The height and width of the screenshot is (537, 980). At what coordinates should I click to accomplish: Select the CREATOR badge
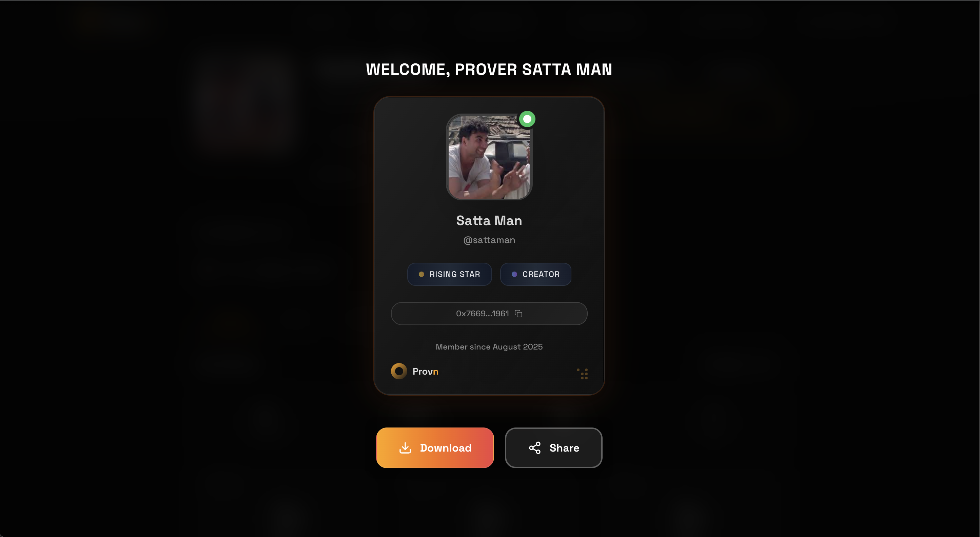pos(536,274)
